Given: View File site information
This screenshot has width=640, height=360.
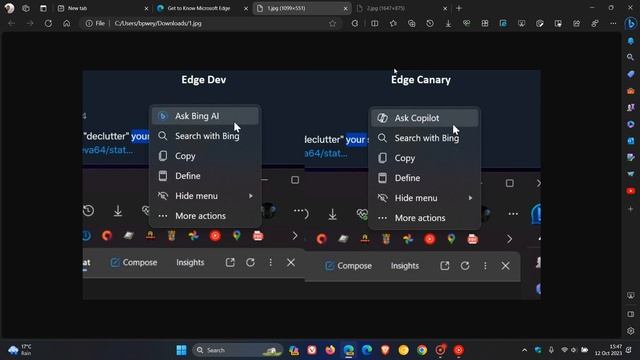Looking at the screenshot, I should (x=95, y=23).
